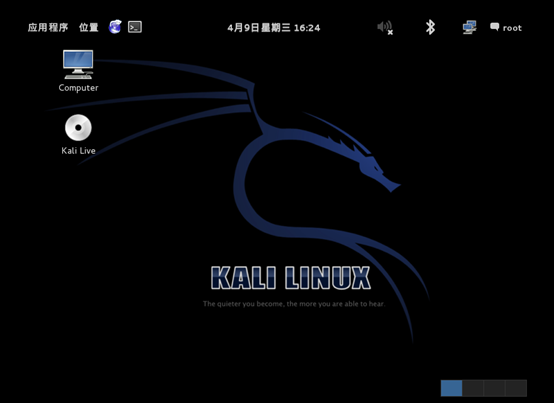Open the 应用程序 applications menu
This screenshot has height=403, width=554.
[48, 28]
